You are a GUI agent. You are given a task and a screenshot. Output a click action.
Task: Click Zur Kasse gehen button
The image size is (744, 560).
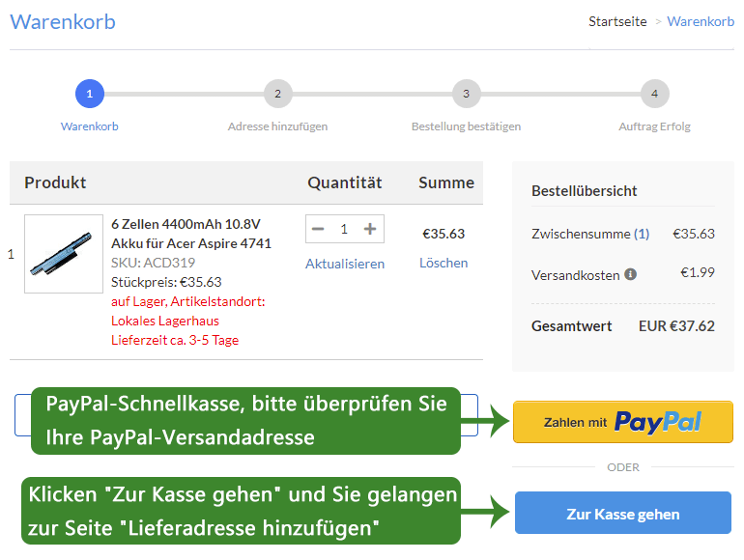click(623, 513)
